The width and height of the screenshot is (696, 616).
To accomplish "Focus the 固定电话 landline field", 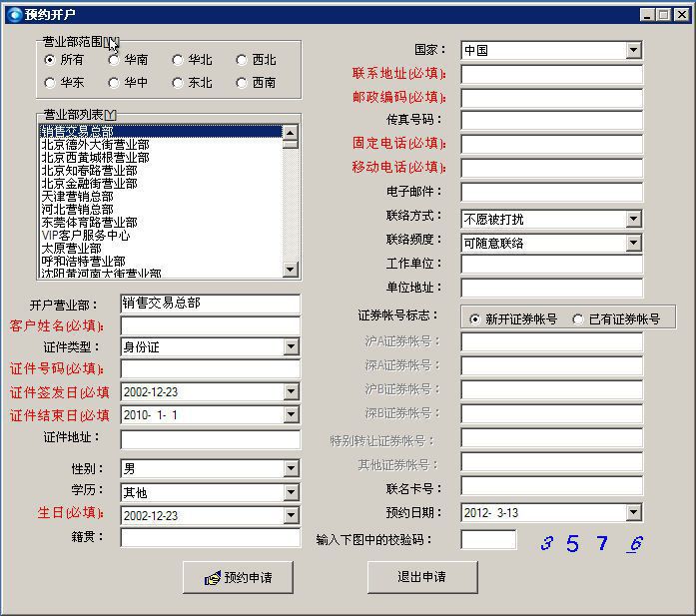I will coord(552,144).
